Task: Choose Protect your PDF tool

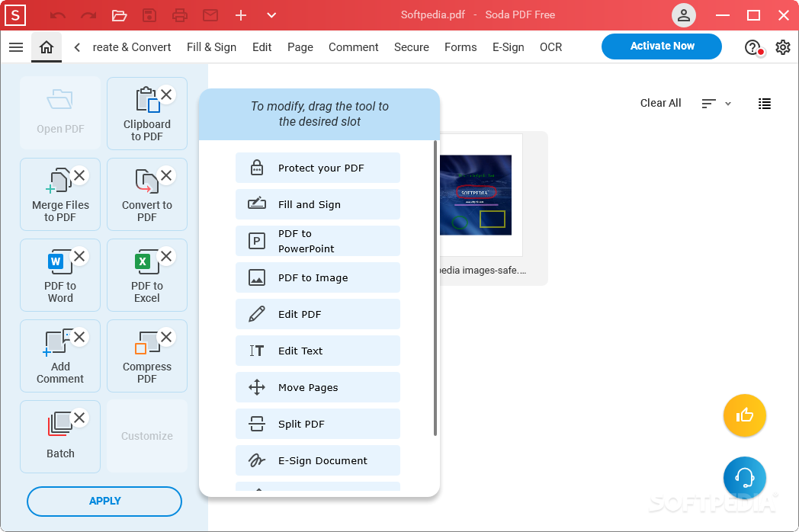Action: click(x=318, y=168)
